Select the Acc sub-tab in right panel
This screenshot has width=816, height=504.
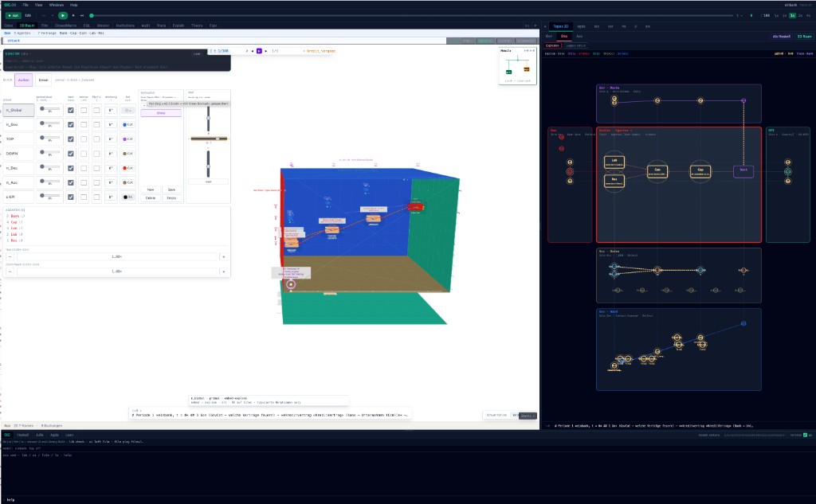coord(579,36)
